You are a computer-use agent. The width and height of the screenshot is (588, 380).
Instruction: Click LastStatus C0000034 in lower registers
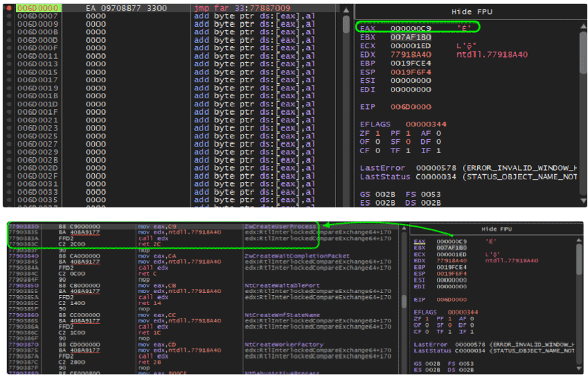pos(470,351)
